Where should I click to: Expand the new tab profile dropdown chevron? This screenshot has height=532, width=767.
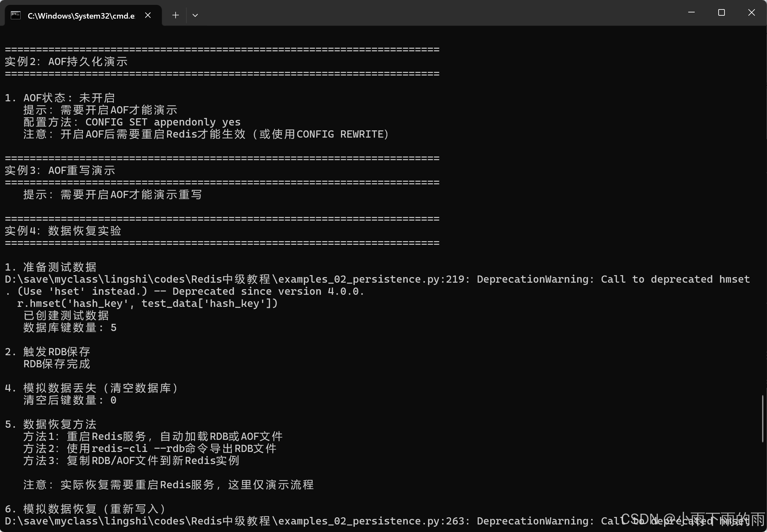[x=195, y=15]
